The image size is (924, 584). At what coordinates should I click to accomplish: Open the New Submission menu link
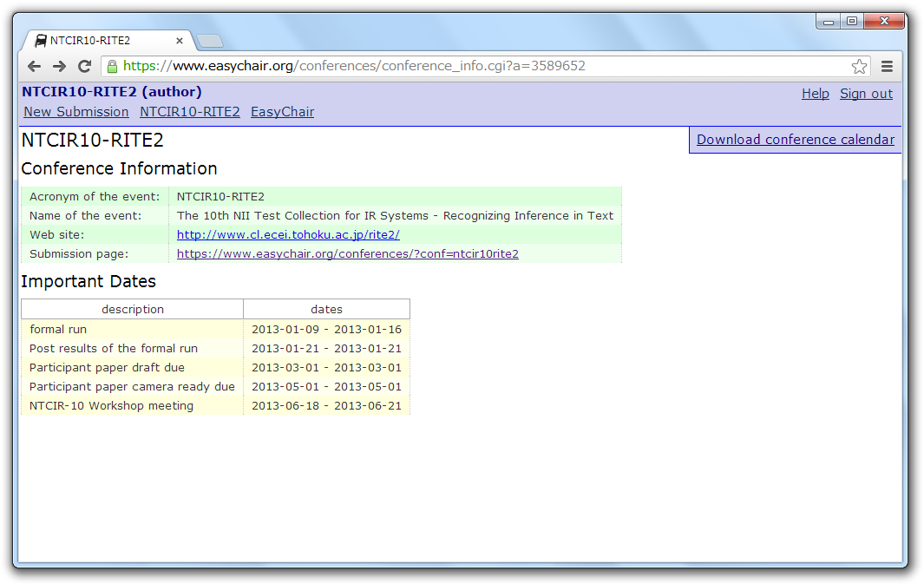coord(76,112)
